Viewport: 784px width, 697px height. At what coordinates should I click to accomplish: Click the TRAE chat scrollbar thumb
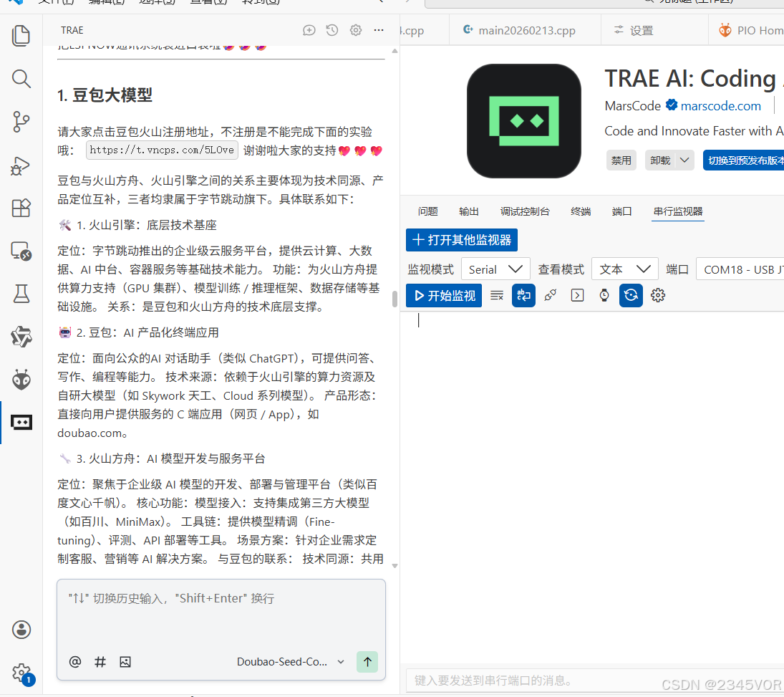point(395,299)
